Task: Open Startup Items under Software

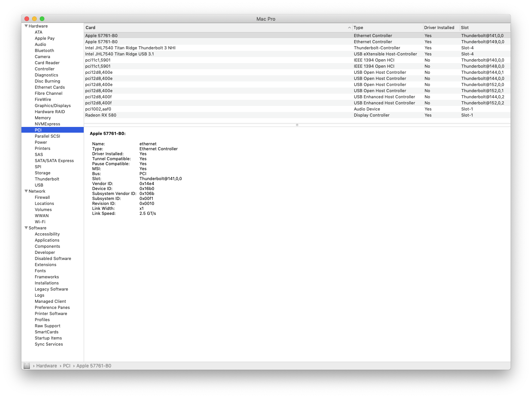Action: point(48,338)
